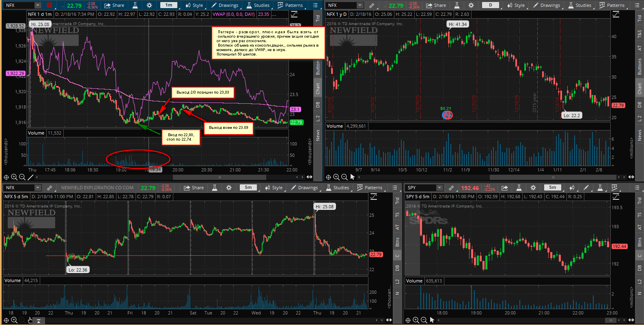Image resolution: width=644 pixels, height=325 pixels.
Task: Open the list menu icon in NFX daily chart
Action: point(637,5)
